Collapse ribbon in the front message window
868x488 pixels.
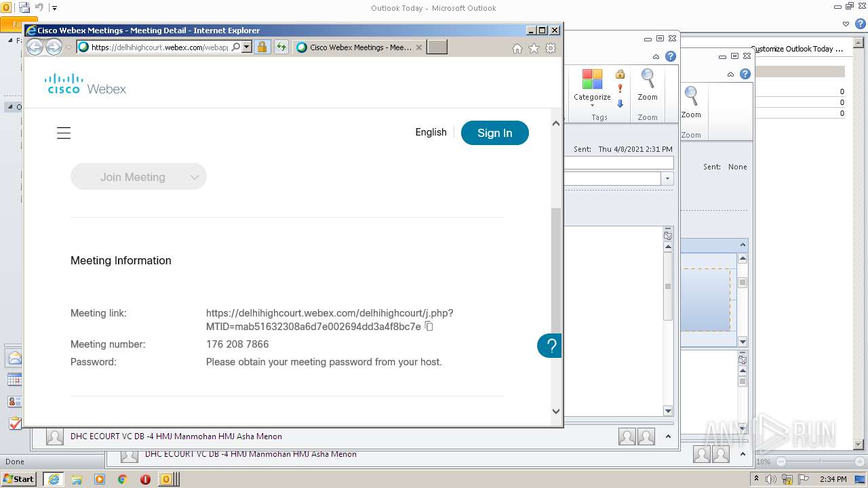click(x=656, y=57)
